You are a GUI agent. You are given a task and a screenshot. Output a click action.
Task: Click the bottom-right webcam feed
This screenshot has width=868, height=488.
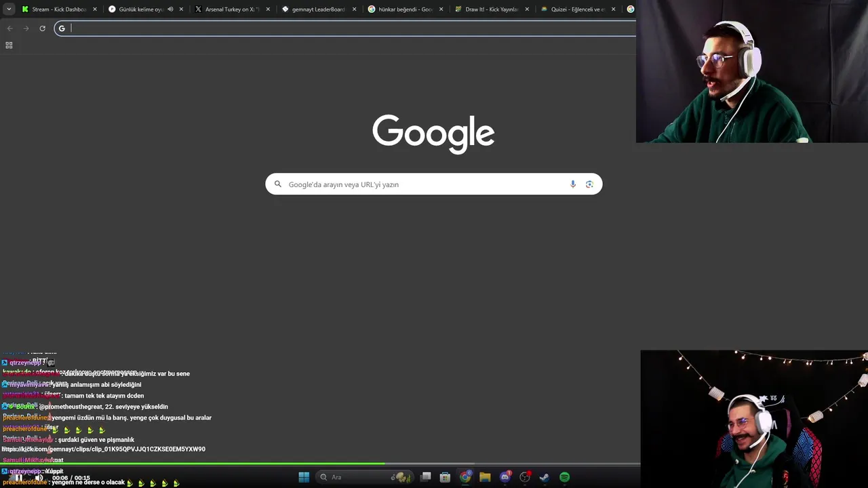754,419
